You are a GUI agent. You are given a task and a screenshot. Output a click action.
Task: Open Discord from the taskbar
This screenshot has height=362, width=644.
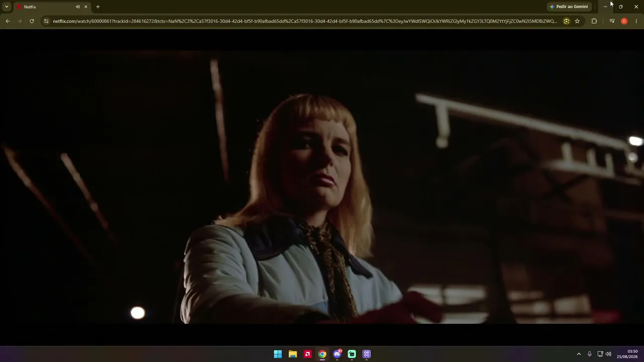point(337,354)
